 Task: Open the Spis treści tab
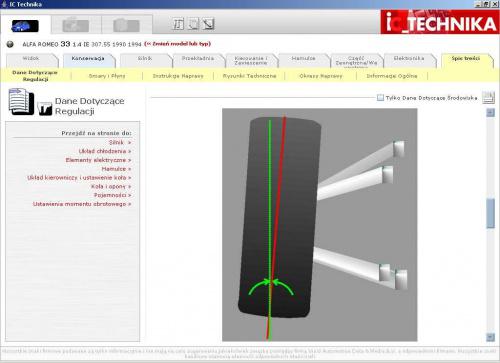466,58
